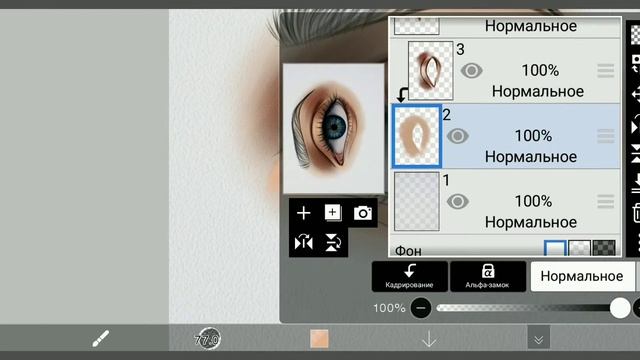Click the eye reference preview image
Image resolution: width=640 pixels, height=360 pixels.
(333, 128)
